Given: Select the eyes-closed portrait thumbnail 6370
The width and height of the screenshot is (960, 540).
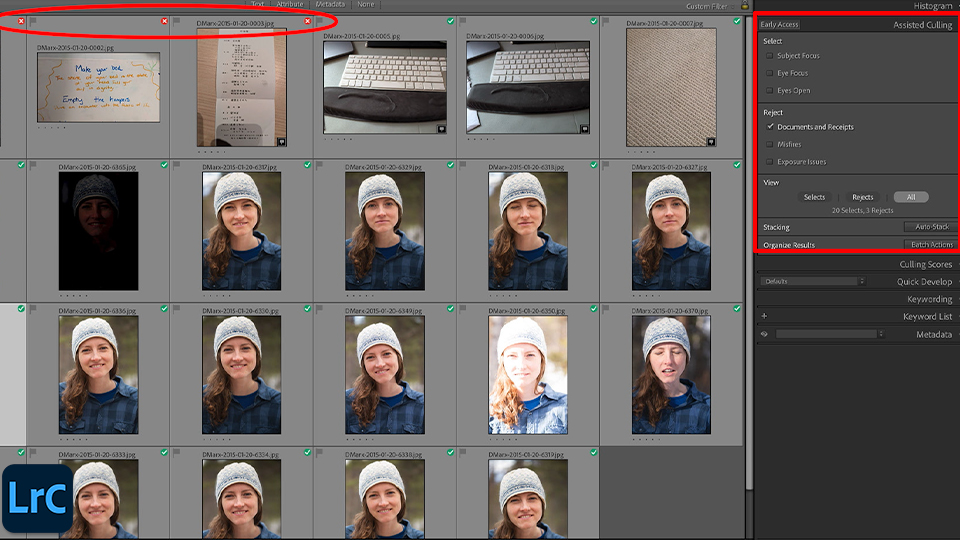Looking at the screenshot, I should 671,375.
